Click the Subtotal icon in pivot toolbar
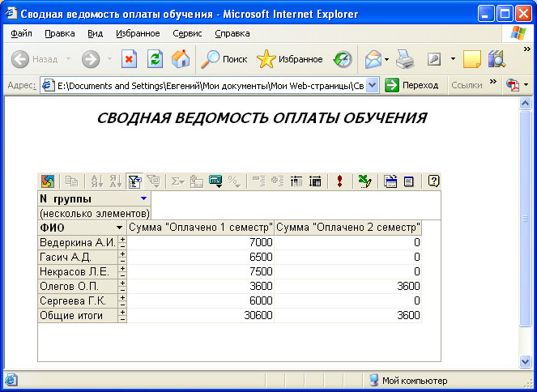The width and height of the screenshot is (537, 392). point(197,181)
